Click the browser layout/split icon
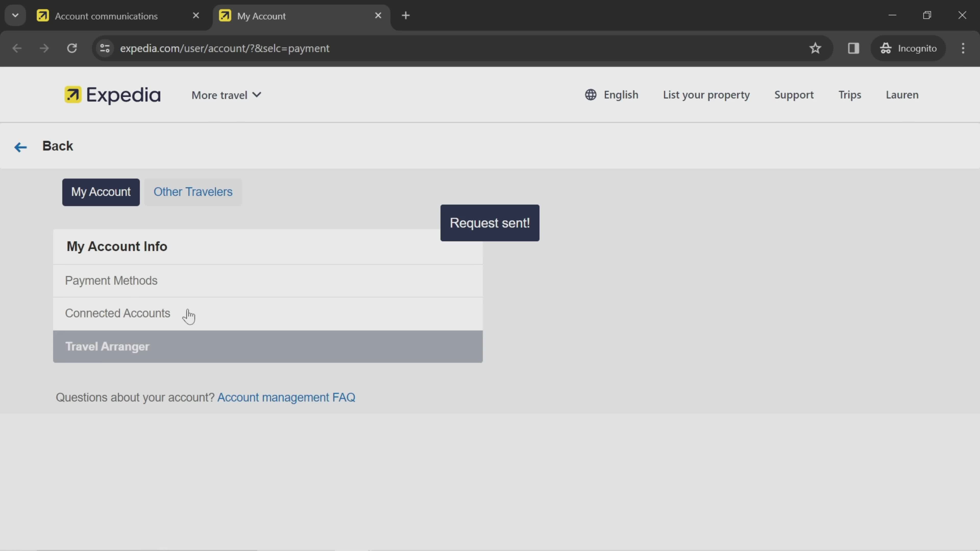This screenshot has height=551, width=980. pos(853,48)
